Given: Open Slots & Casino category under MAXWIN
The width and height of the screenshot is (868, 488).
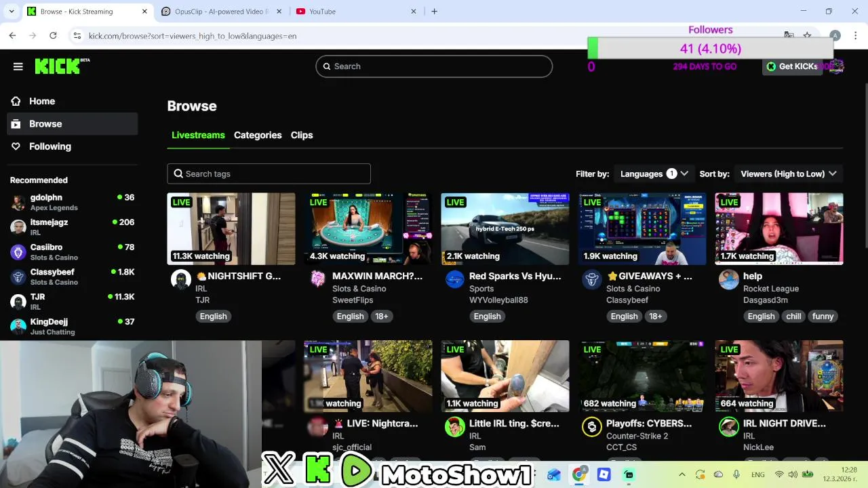Looking at the screenshot, I should pyautogui.click(x=359, y=289).
